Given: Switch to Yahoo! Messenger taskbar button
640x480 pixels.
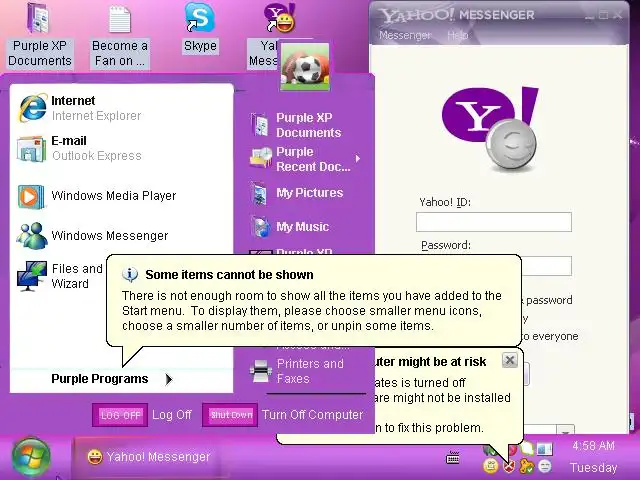Looking at the screenshot, I should 149,457.
